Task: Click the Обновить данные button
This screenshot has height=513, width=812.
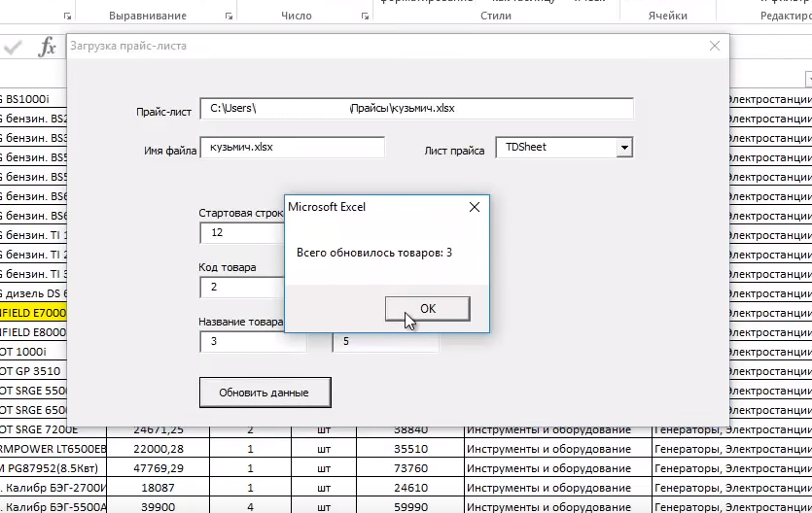Action: (265, 393)
